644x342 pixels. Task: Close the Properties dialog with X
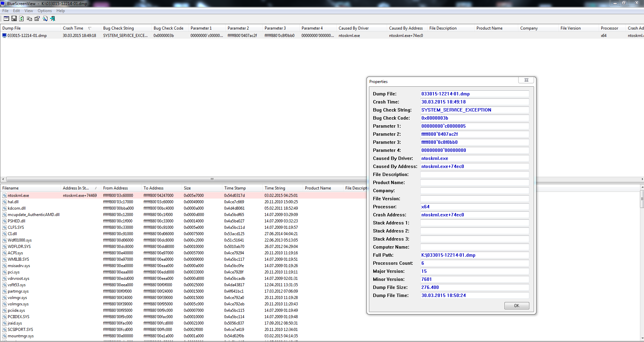526,80
